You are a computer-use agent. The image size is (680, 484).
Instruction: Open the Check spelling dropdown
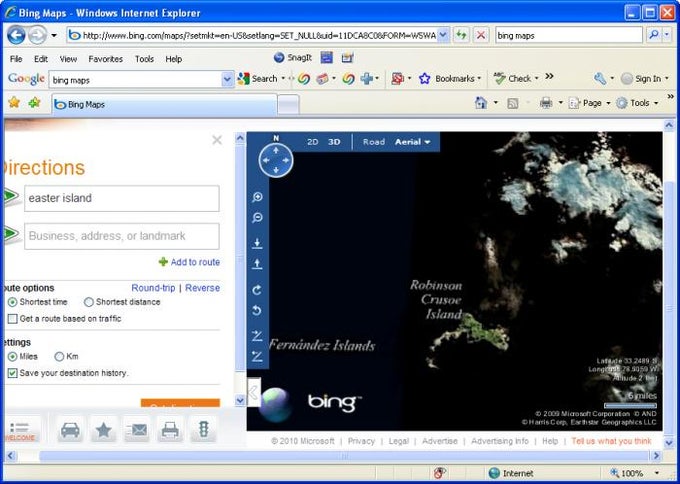[x=536, y=78]
